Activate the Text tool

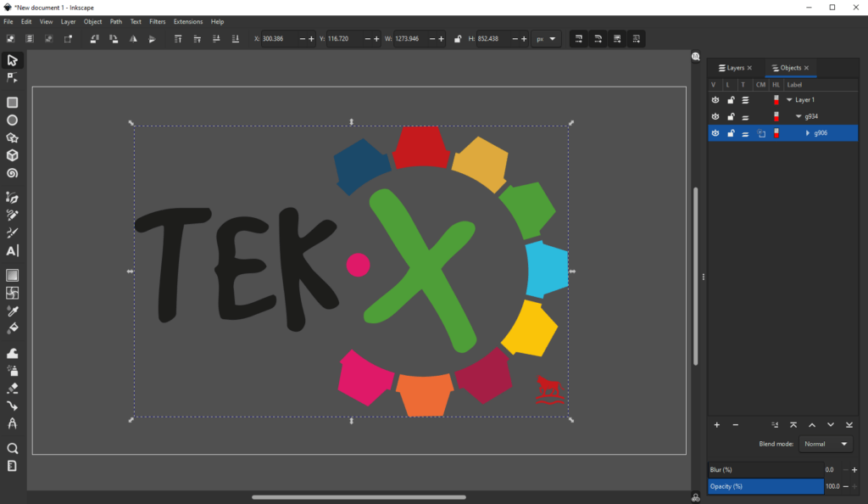12,251
